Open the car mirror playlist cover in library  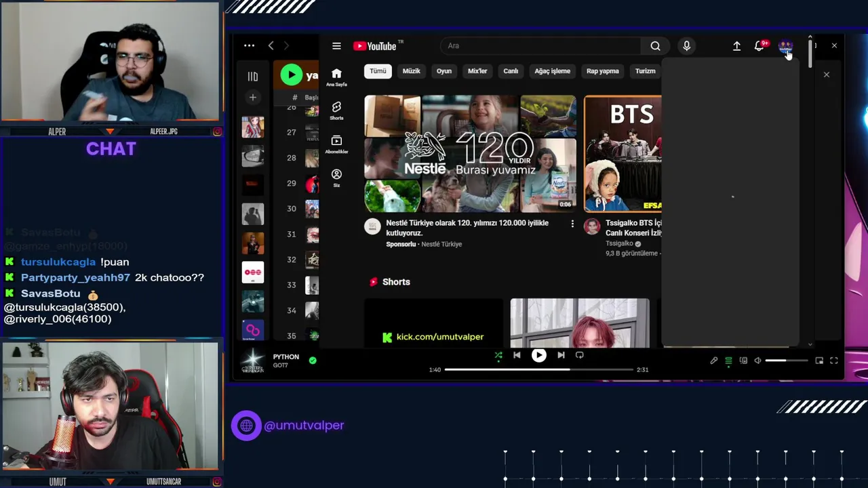pos(253,156)
